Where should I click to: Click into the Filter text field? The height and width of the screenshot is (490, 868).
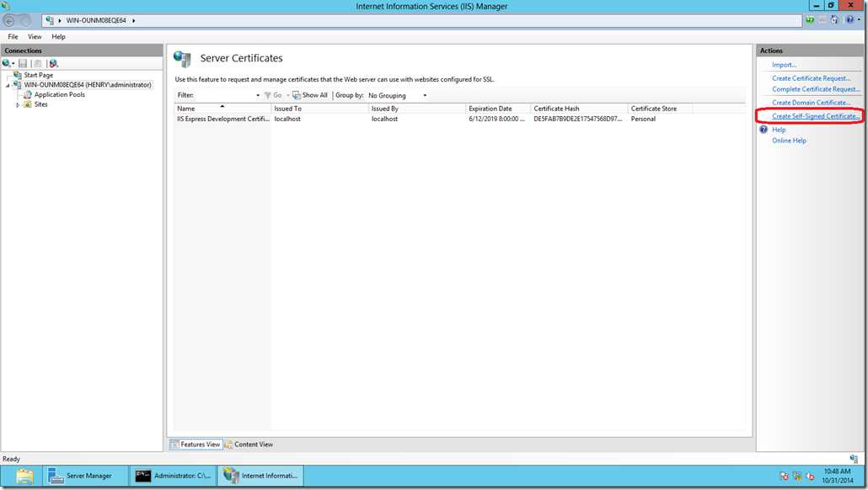tap(226, 96)
